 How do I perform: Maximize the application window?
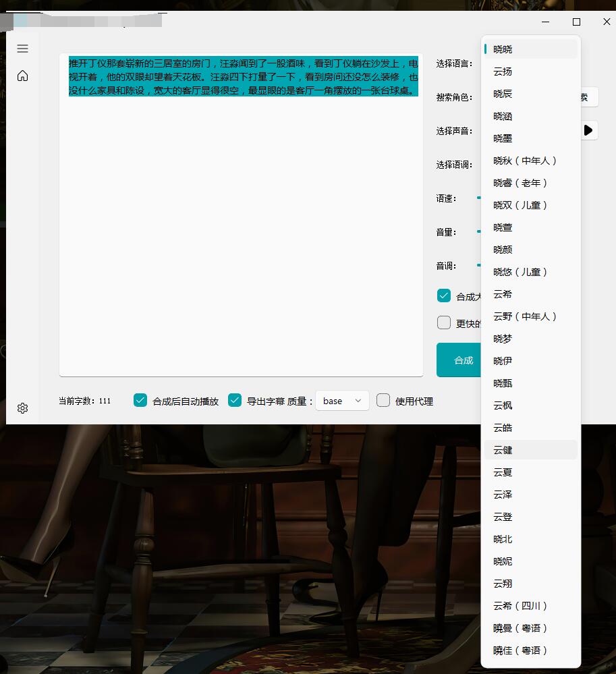(576, 22)
